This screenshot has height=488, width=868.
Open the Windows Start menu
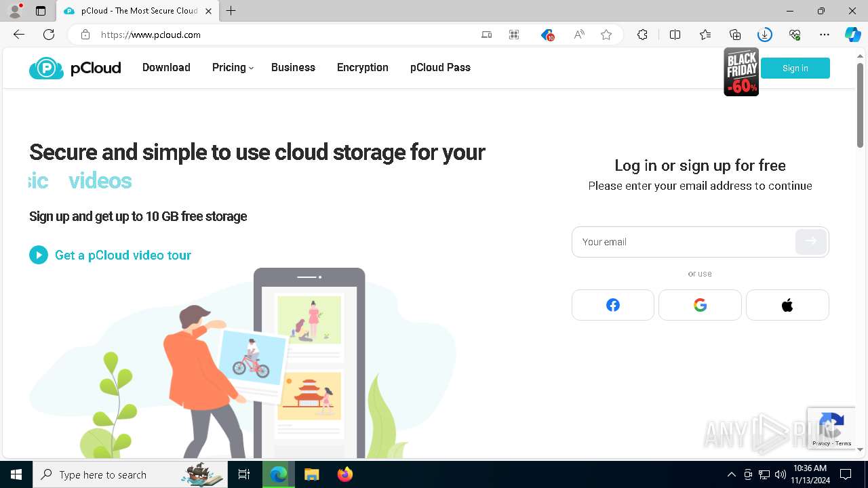[16, 474]
